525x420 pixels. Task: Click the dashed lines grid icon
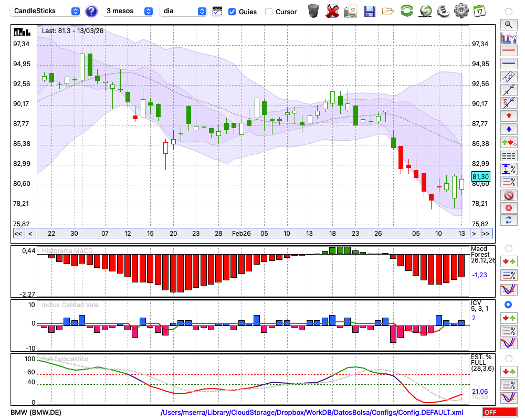pos(509,155)
